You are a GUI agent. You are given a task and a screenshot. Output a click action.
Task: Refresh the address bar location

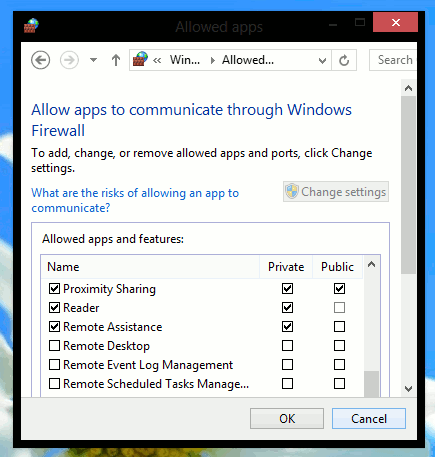click(x=344, y=60)
